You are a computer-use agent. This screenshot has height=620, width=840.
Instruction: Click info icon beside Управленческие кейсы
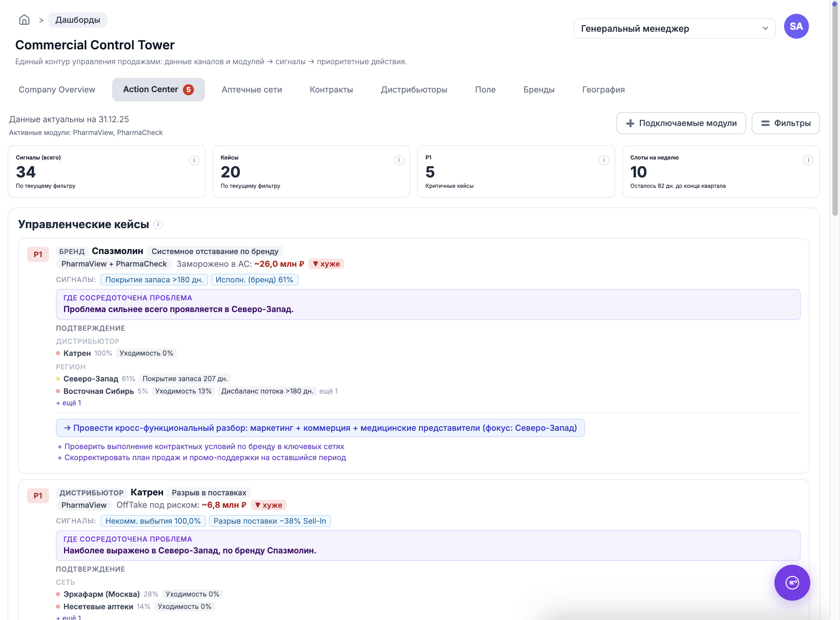[158, 224]
